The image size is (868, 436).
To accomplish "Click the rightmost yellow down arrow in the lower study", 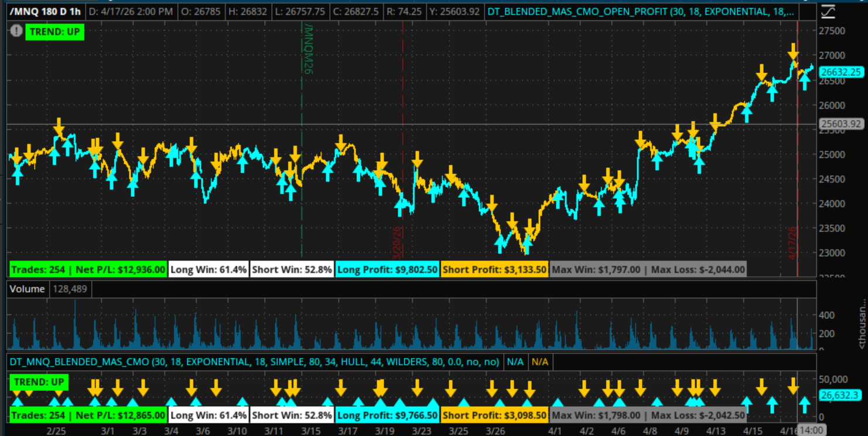I will coord(793,386).
